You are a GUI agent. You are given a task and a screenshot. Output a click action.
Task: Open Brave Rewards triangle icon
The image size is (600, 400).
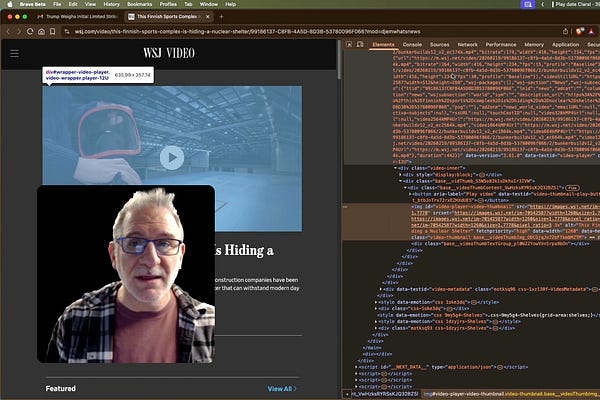coord(591,31)
